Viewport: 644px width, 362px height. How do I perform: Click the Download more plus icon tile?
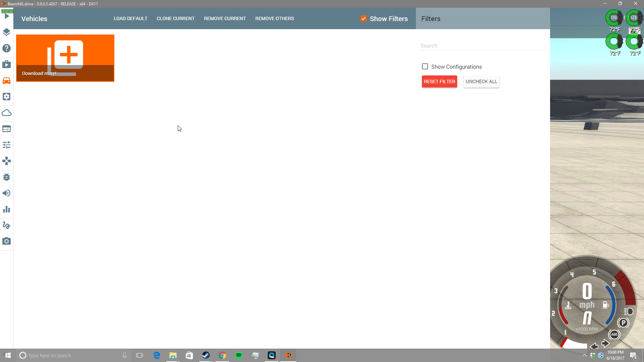tap(65, 58)
